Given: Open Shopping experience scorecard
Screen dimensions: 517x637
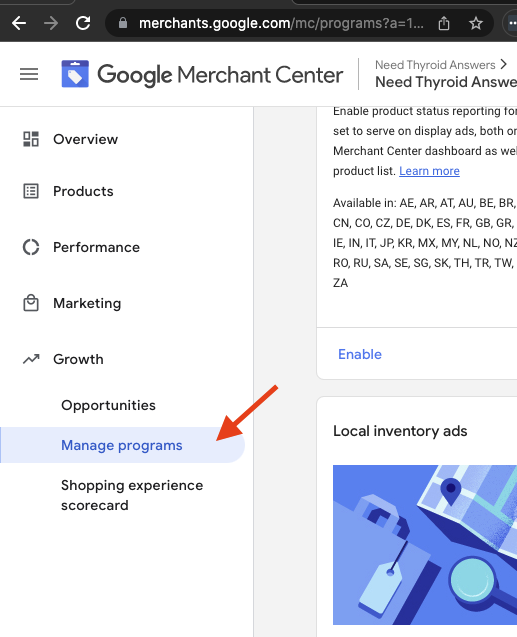Looking at the screenshot, I should (132, 495).
